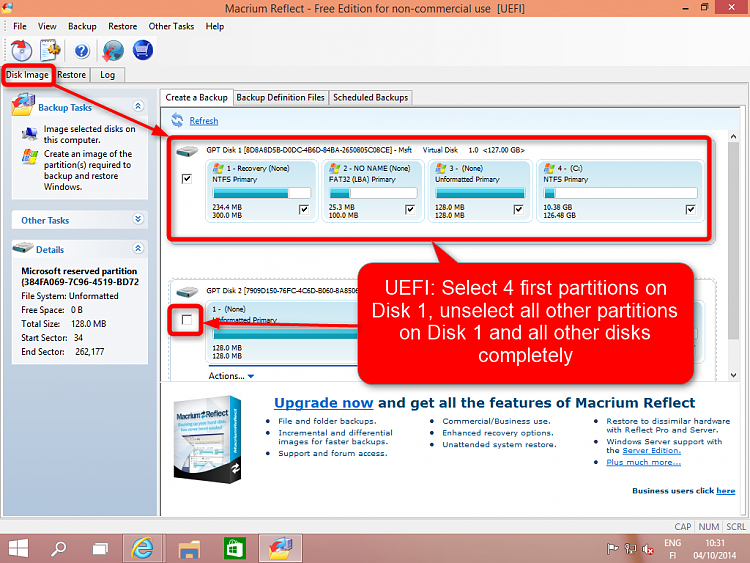This screenshot has width=750, height=563.
Task: Open the Restore menu
Action: [122, 26]
